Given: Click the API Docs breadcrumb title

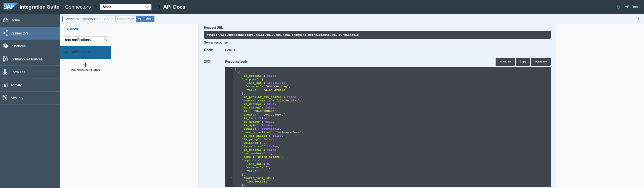Looking at the screenshot, I should click(174, 7).
